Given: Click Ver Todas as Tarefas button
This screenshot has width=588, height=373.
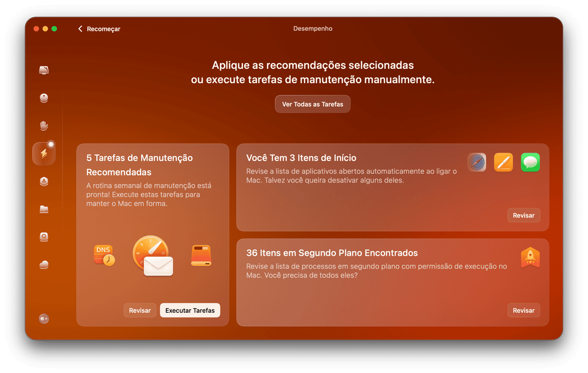Looking at the screenshot, I should point(312,104).
